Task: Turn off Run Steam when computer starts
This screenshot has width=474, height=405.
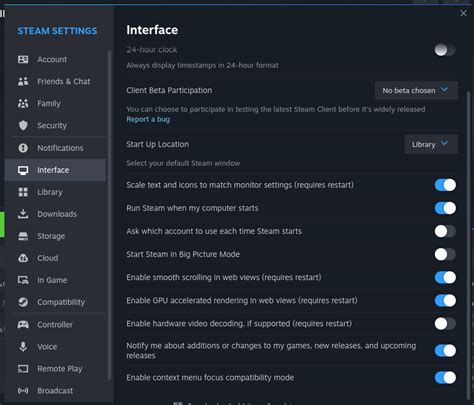Action: pyautogui.click(x=445, y=208)
